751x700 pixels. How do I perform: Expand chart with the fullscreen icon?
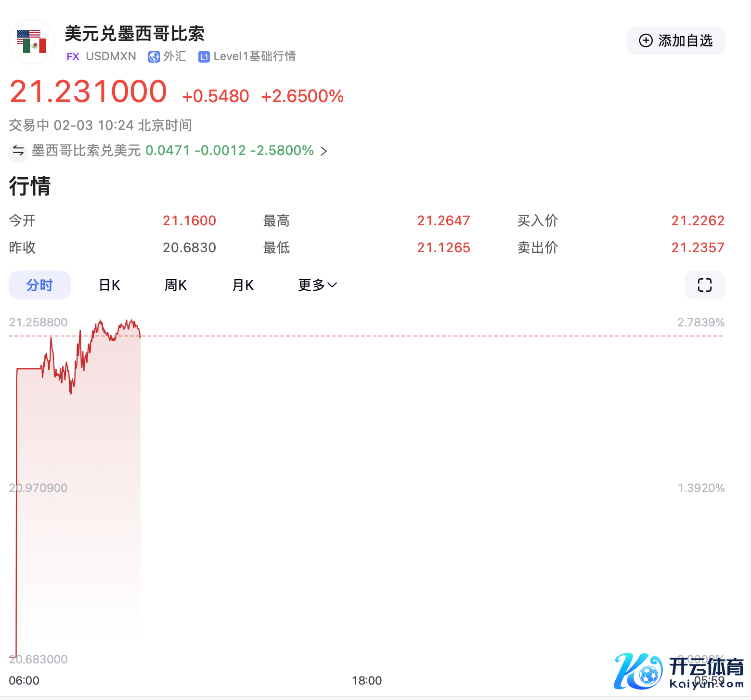[x=704, y=285]
